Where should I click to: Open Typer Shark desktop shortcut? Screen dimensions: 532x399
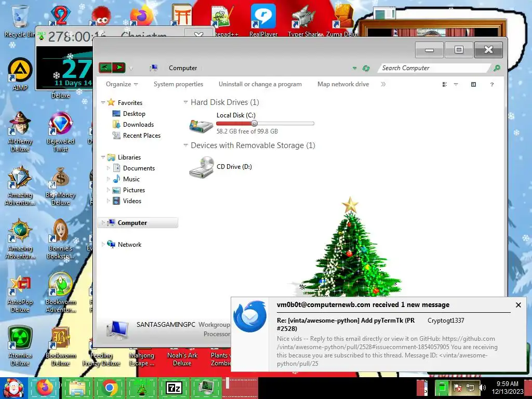tap(304, 20)
